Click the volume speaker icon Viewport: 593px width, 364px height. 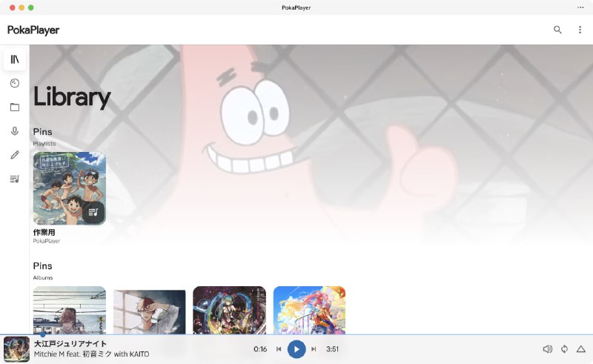pos(547,349)
